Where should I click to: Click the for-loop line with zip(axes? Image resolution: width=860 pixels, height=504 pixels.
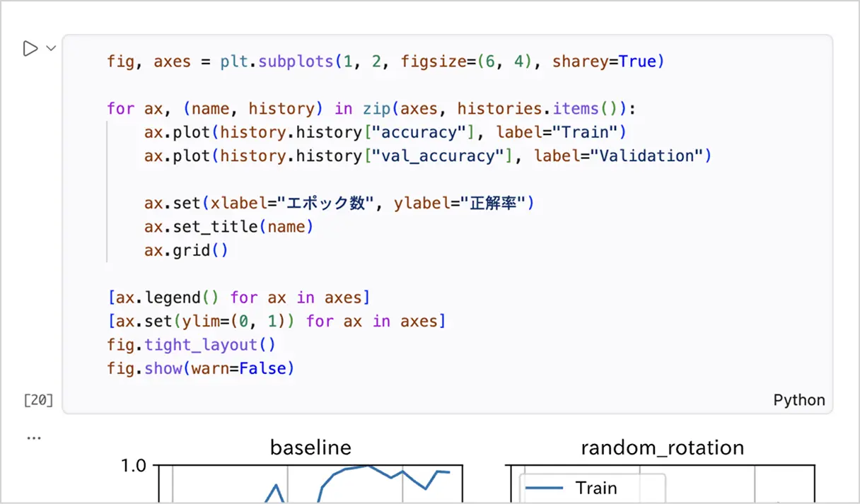click(x=372, y=109)
